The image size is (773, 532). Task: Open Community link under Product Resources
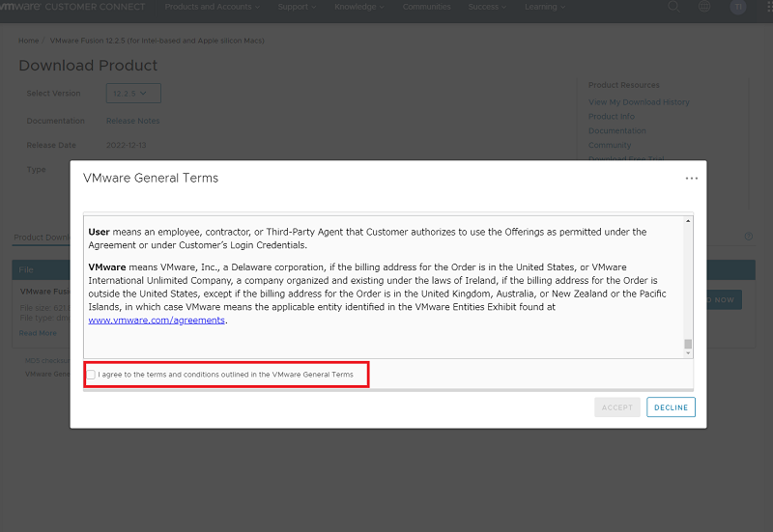pyautogui.click(x=610, y=145)
